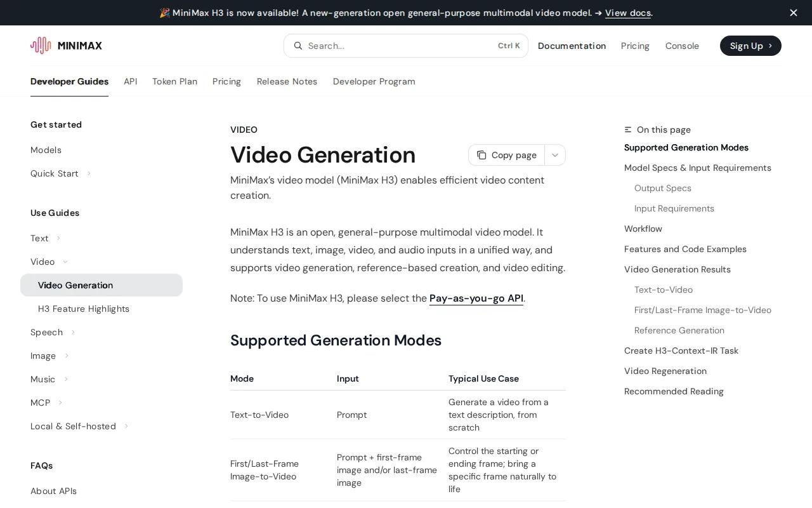812x508 pixels.
Task: Switch to the API tab
Action: 130,81
